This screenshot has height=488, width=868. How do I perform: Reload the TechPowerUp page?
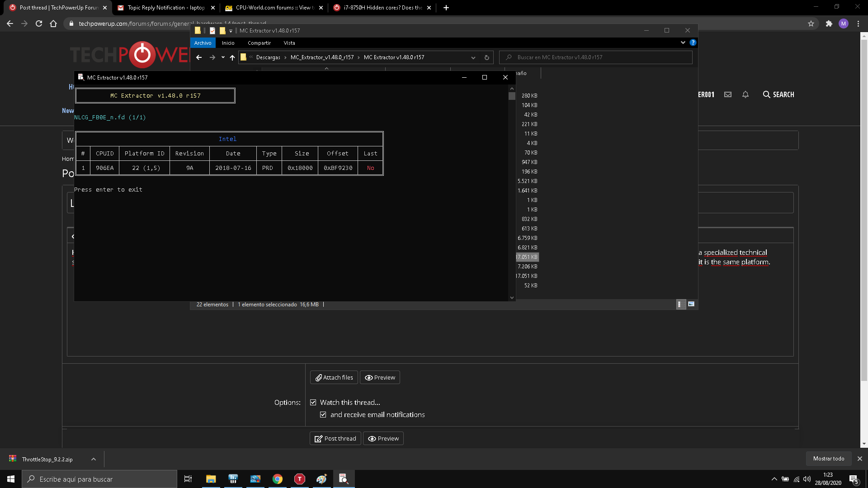pos(39,23)
